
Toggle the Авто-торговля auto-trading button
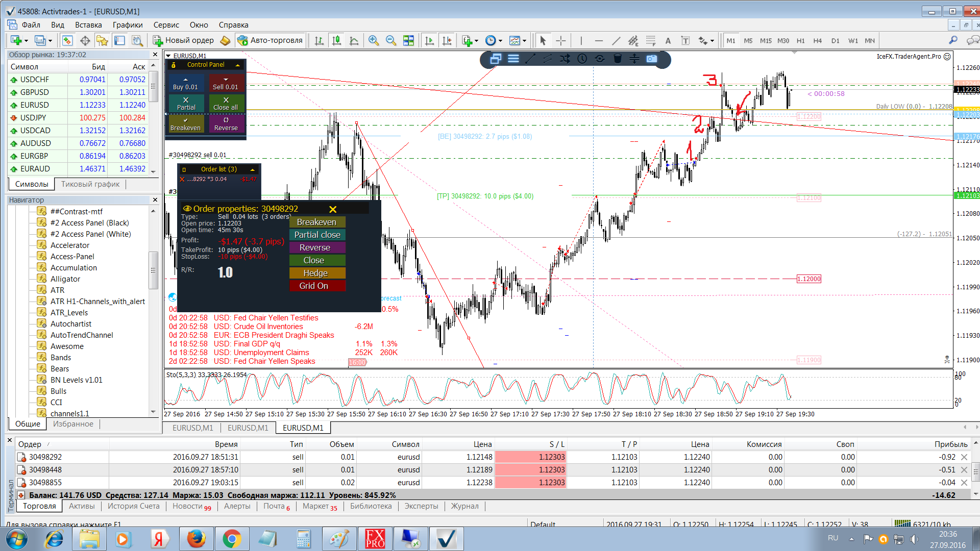pyautogui.click(x=270, y=40)
